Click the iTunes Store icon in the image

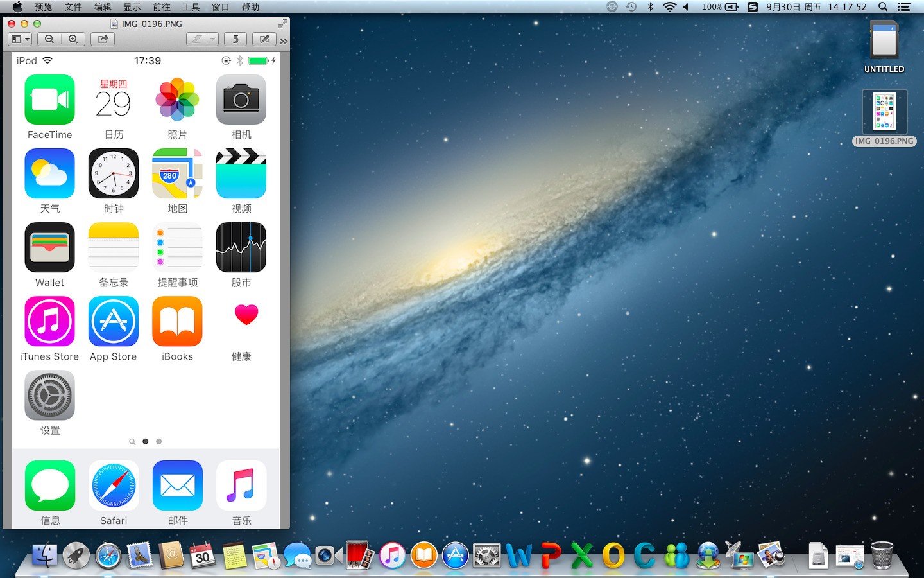click(49, 321)
